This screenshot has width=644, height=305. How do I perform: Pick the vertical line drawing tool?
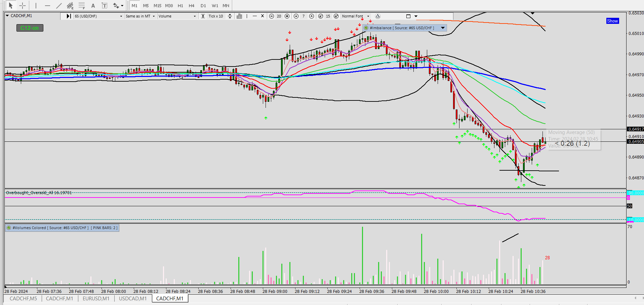[x=36, y=5]
